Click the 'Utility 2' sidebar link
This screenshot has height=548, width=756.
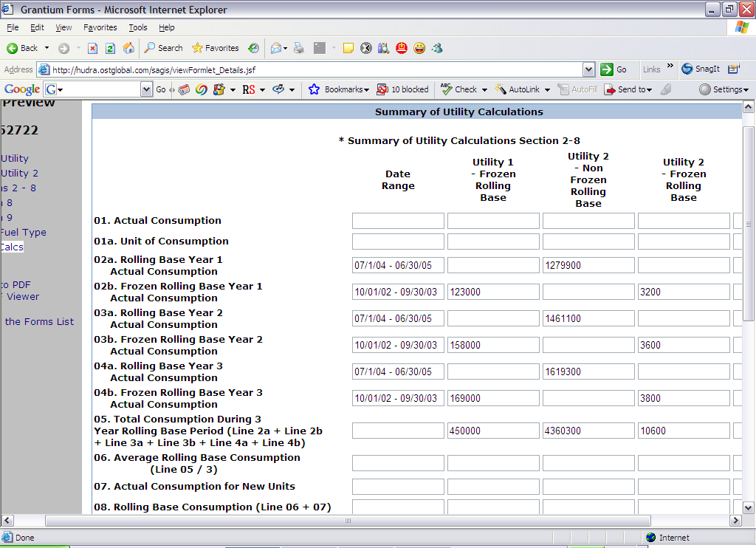coord(19,173)
